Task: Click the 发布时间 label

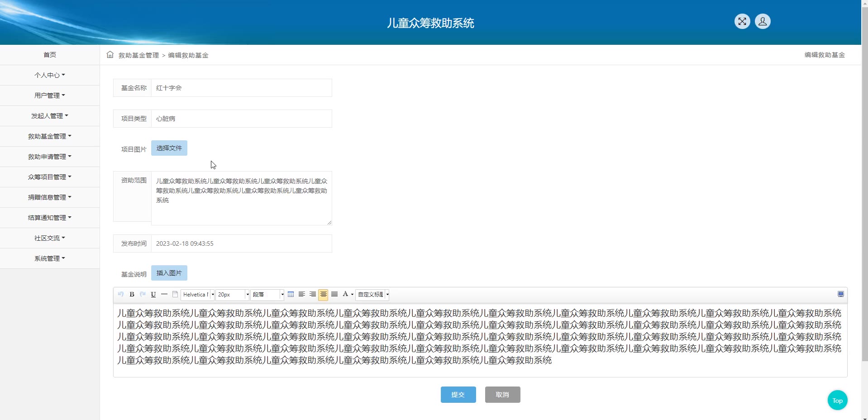Action: point(134,243)
